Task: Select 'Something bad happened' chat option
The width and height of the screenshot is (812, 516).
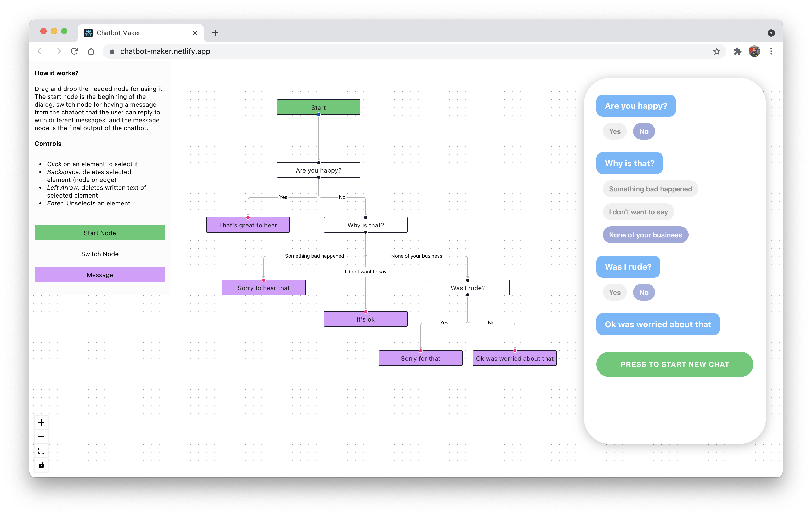Action: [x=650, y=189]
